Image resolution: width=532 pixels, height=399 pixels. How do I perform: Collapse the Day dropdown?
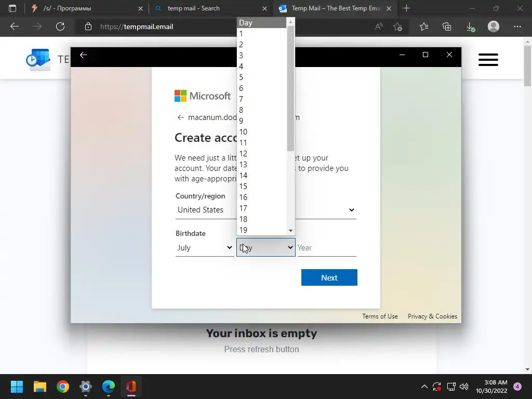point(265,248)
